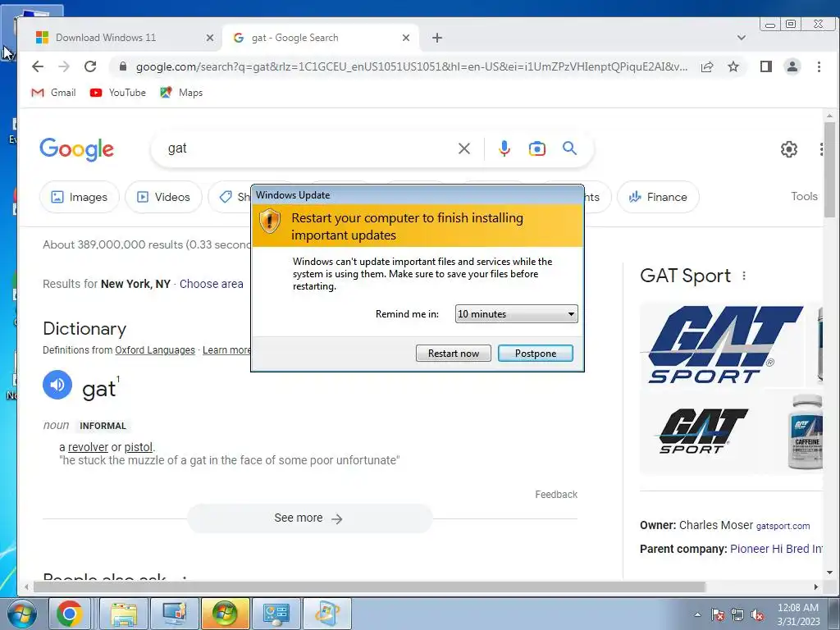Open Windows Explorer from the taskbar
The height and width of the screenshot is (630, 840).
pyautogui.click(x=124, y=614)
